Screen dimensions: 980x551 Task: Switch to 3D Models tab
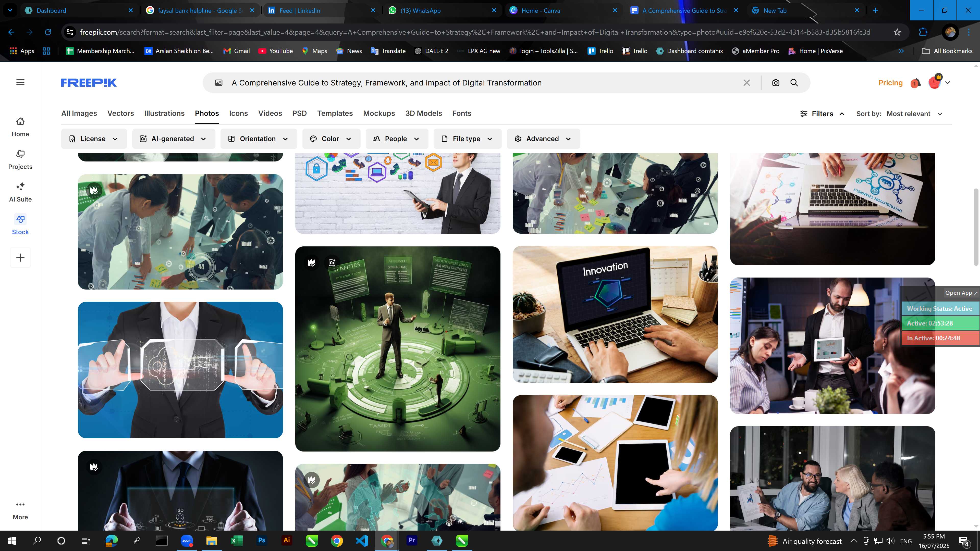pos(423,113)
